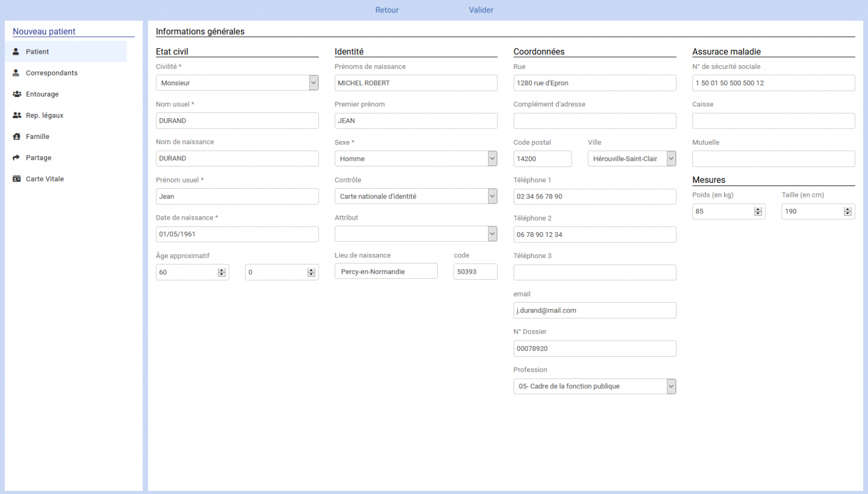Screen dimensions: 868x494
Task: Click the Caisse field
Action: click(x=774, y=120)
